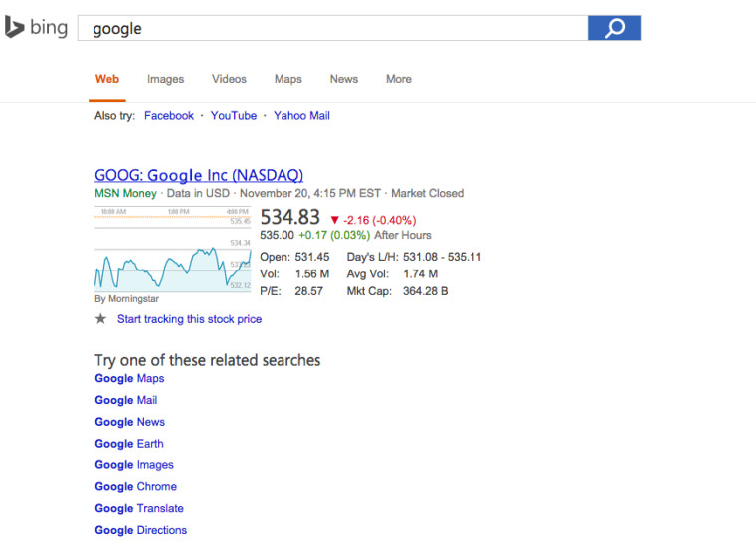Select the Web tab
The height and width of the screenshot is (541, 756).
click(x=107, y=79)
